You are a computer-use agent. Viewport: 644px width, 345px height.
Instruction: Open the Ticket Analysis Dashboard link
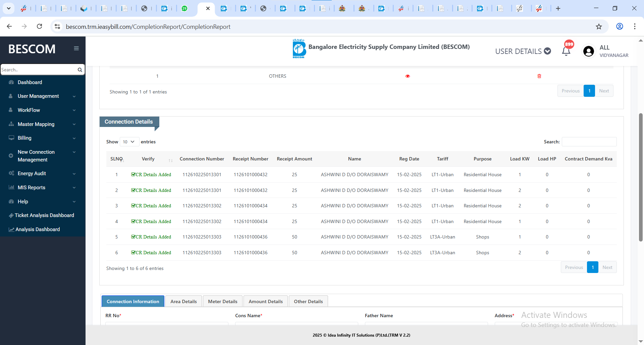(44, 215)
